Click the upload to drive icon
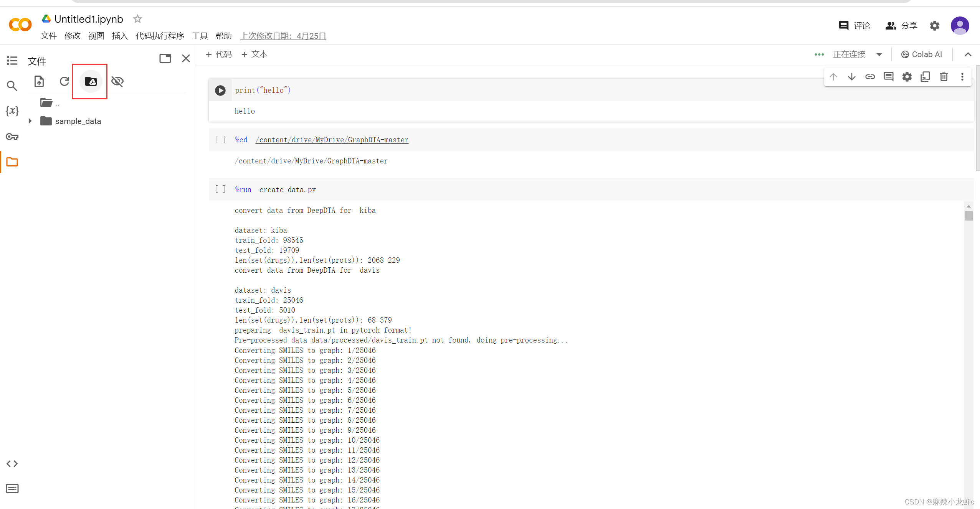The height and width of the screenshot is (509, 980). (90, 81)
